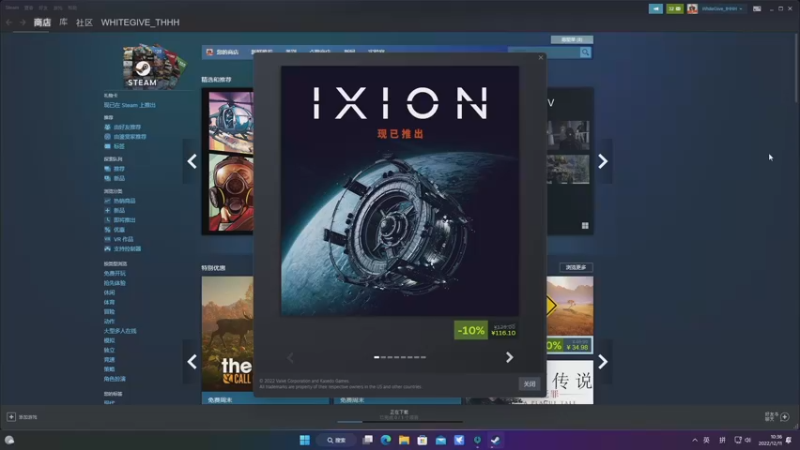Open 即将推出 category link
Image resolution: width=800 pixels, height=450 pixels.
(x=124, y=220)
